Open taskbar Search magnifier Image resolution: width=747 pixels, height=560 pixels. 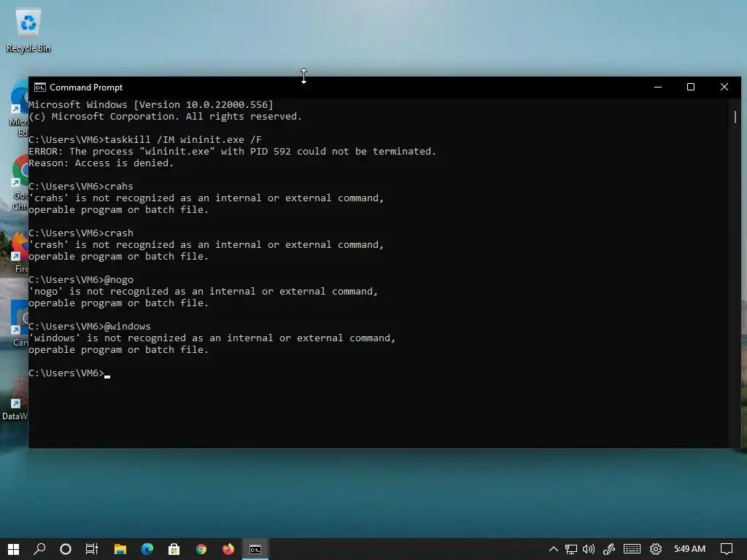[x=39, y=549]
